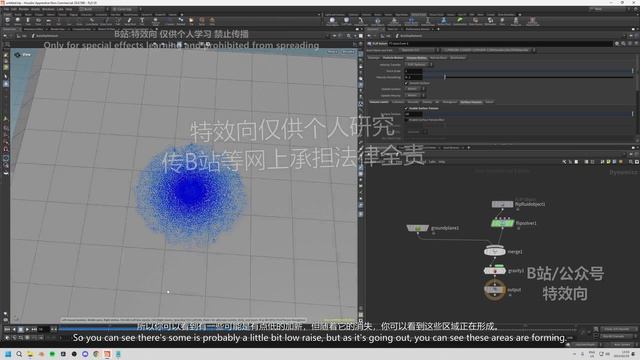Add new pane tab plus in network pane
This screenshot has width=640, height=360.
point(469,148)
